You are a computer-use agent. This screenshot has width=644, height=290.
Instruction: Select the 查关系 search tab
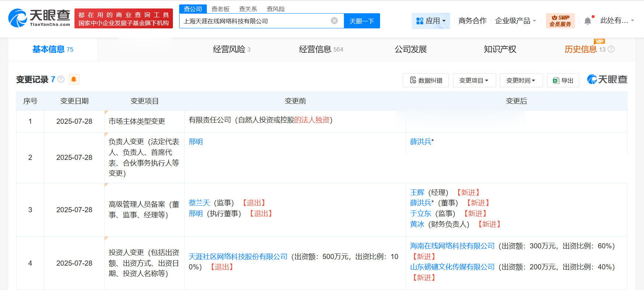pyautogui.click(x=248, y=9)
